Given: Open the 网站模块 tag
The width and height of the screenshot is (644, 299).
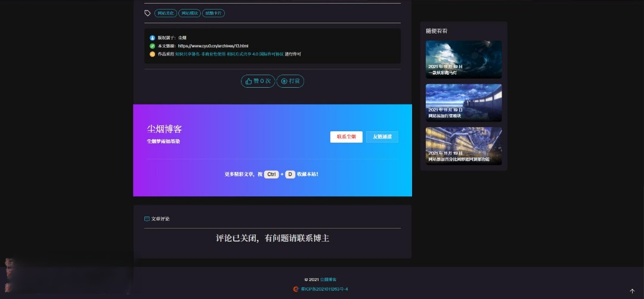Looking at the screenshot, I should click(190, 13).
